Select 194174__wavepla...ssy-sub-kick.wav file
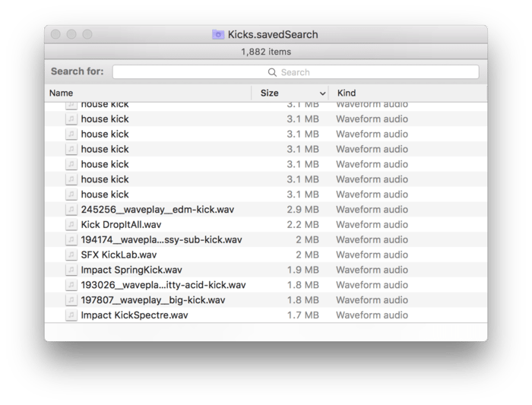The image size is (532, 405). [x=266, y=239]
